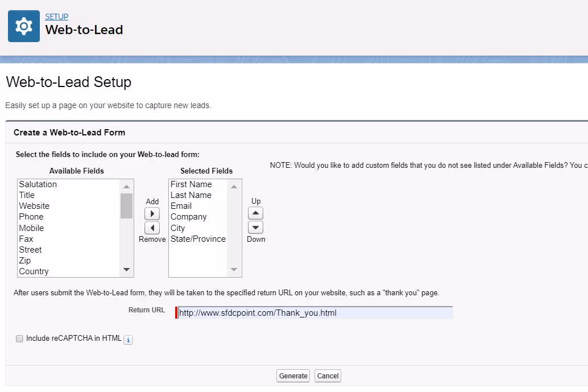The height and width of the screenshot is (392, 588).
Task: Click the Setup gear icon
Action: [23, 26]
